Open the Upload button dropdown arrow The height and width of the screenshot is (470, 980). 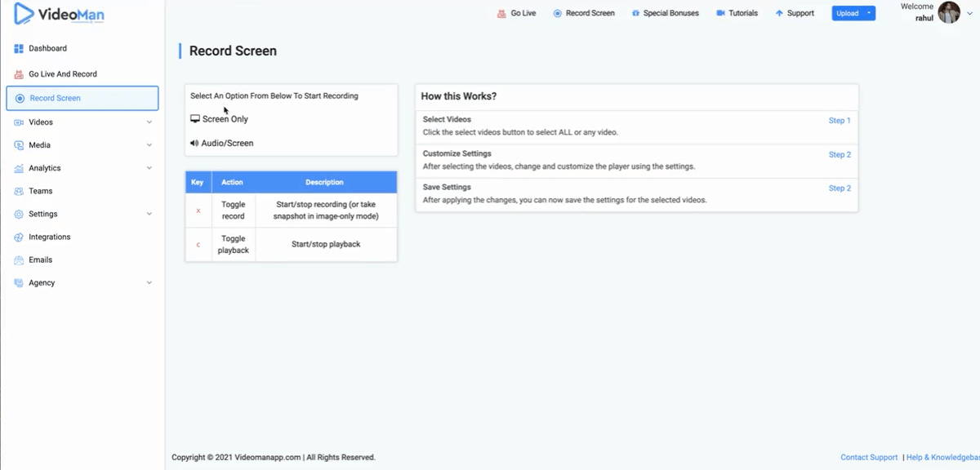[x=869, y=13]
